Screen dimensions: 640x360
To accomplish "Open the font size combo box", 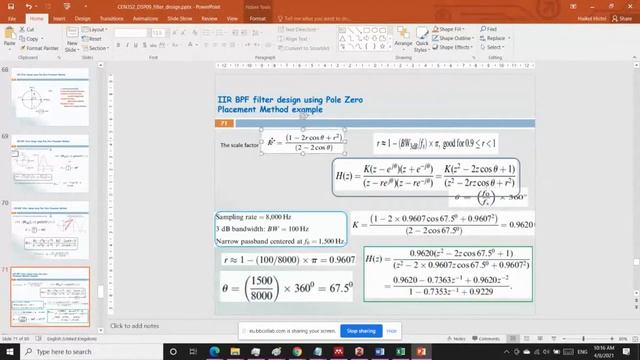I will [159, 33].
